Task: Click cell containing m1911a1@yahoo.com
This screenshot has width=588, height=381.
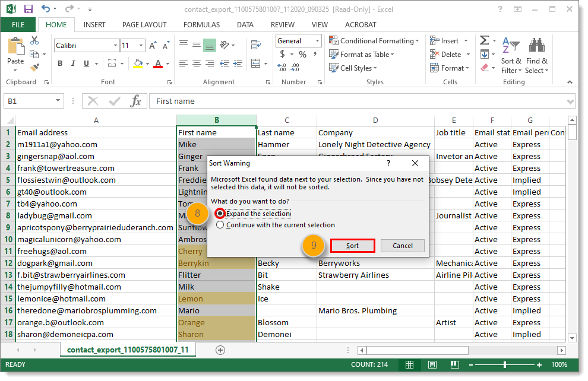Action: tap(96, 145)
